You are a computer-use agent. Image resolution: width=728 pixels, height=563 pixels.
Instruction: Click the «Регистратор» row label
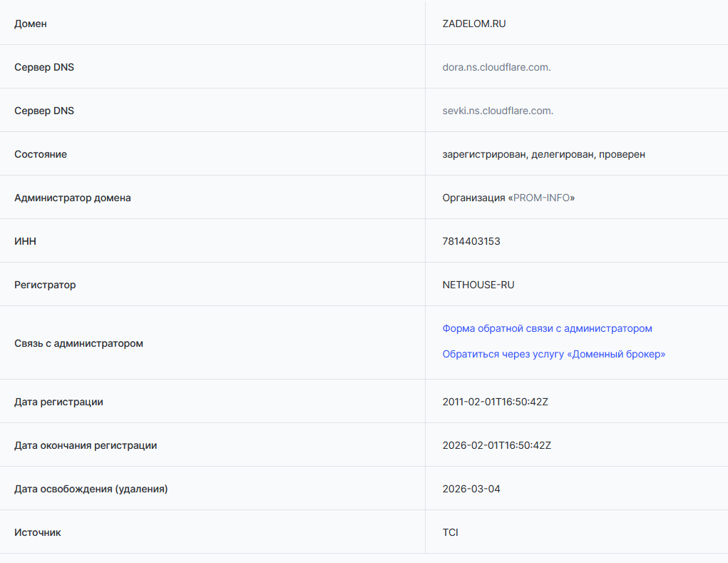pyautogui.click(x=45, y=285)
